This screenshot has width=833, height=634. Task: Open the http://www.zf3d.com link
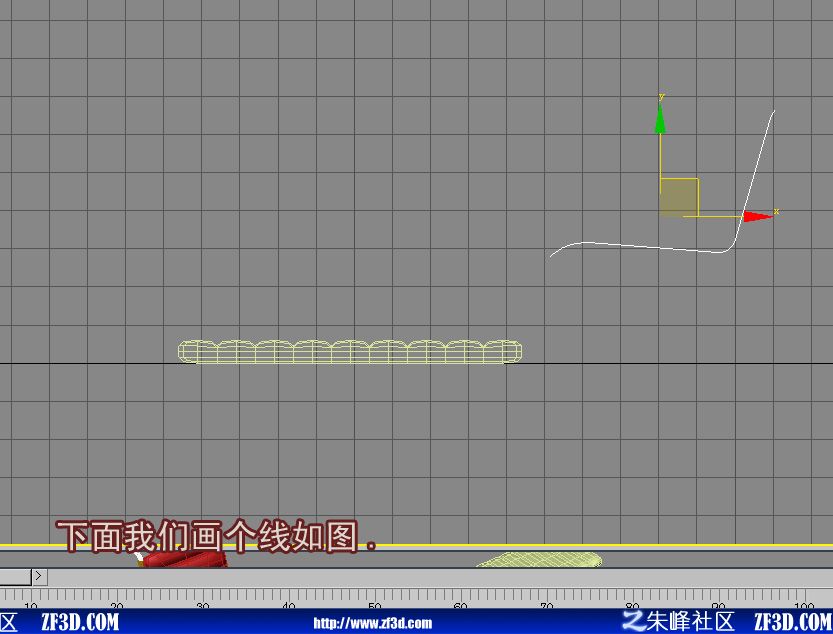click(372, 623)
